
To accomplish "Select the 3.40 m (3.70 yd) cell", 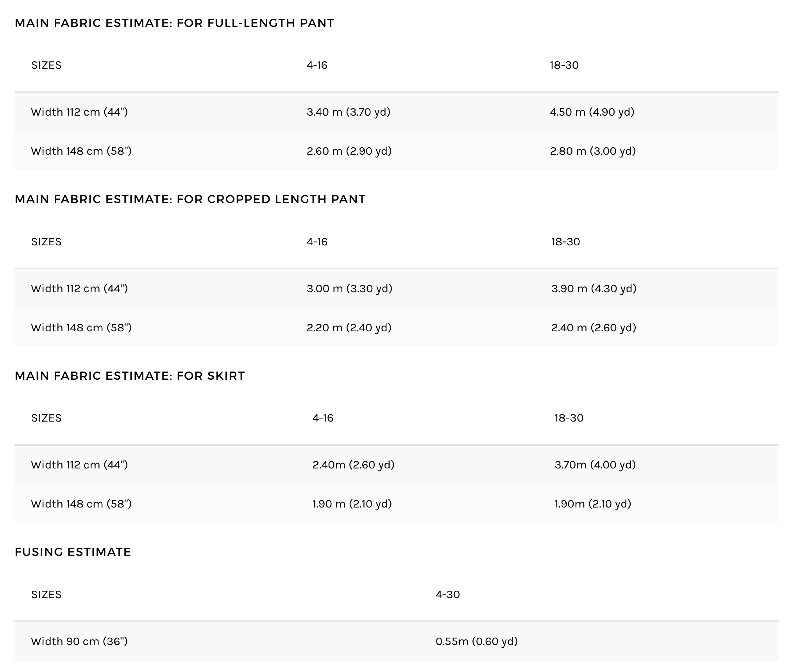I will click(349, 112).
